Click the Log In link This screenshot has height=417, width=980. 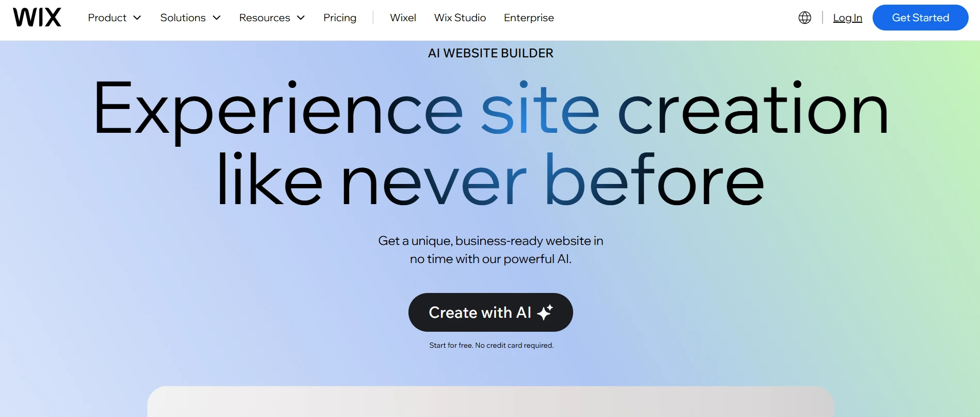pyautogui.click(x=847, y=18)
